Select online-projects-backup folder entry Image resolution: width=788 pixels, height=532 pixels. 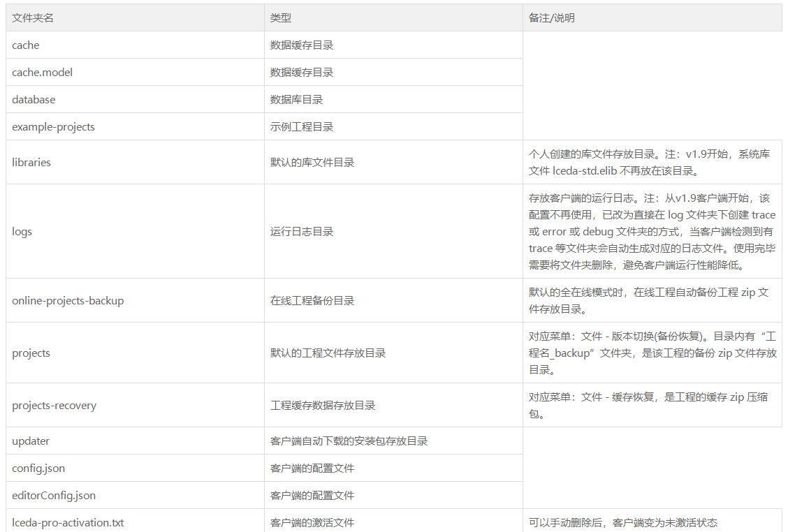pyautogui.click(x=68, y=300)
